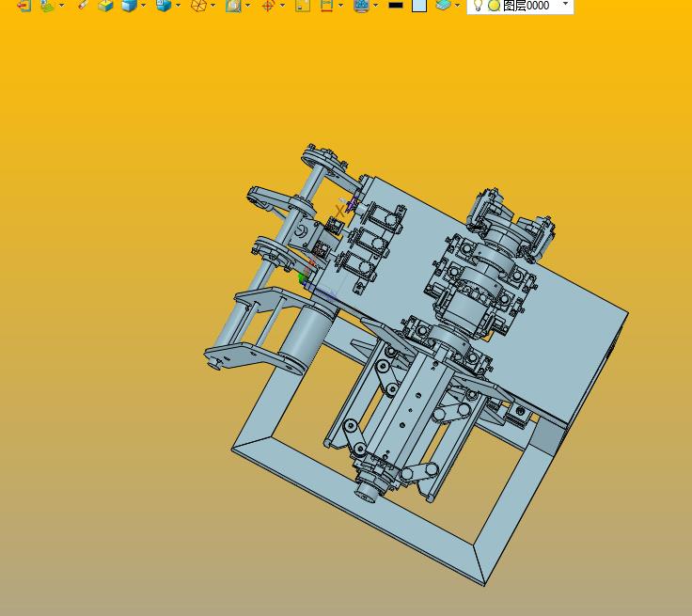
Task: Click the blue cube with sheet icon
Action: (x=164, y=6)
